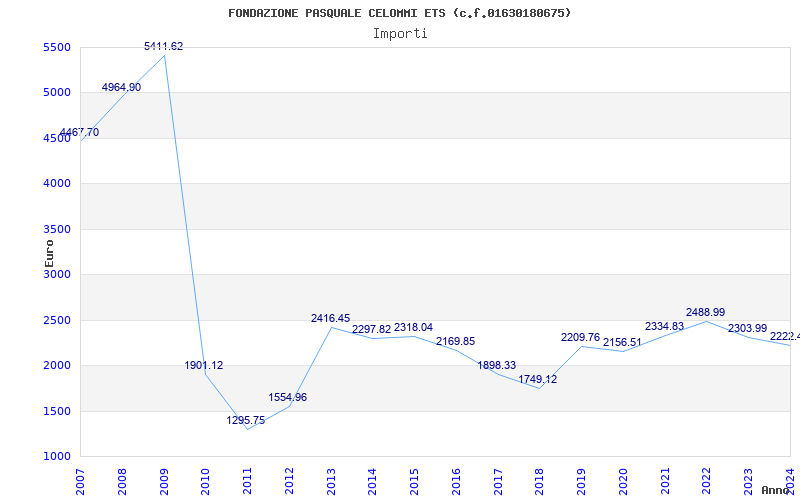Click x-axis year 2022
Viewport: 800px width, 500px height.
[707, 482]
